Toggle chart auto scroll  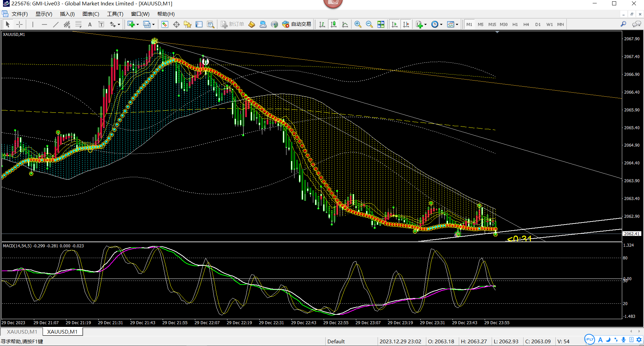point(395,24)
